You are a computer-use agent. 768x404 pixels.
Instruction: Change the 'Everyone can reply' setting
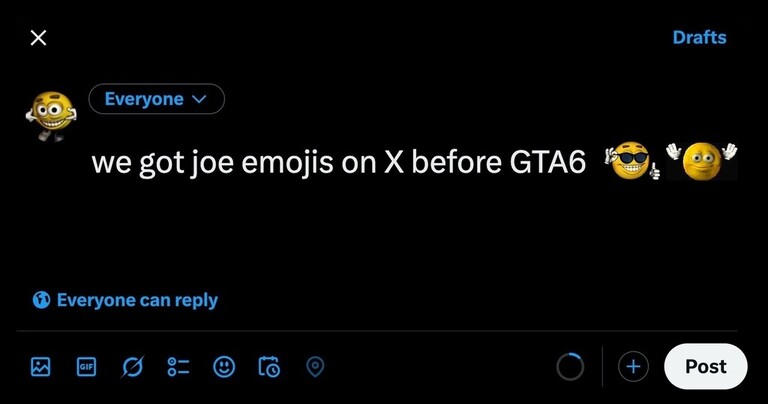click(x=137, y=300)
